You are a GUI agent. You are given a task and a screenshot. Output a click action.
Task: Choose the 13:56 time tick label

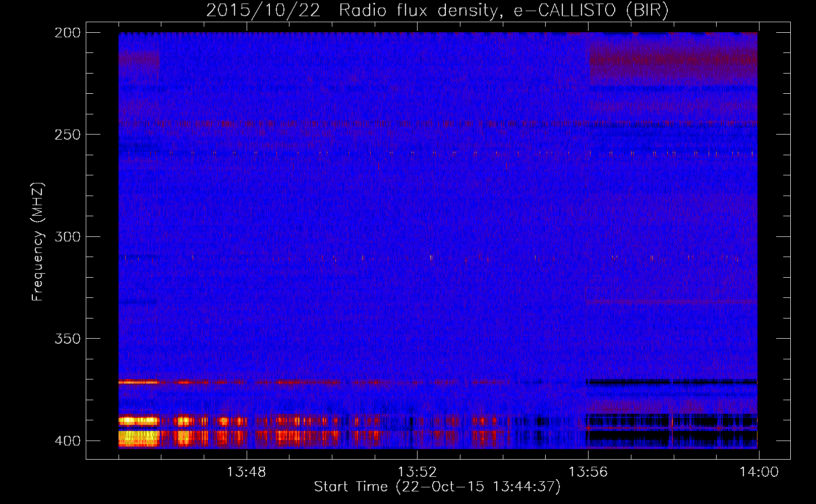tap(588, 472)
